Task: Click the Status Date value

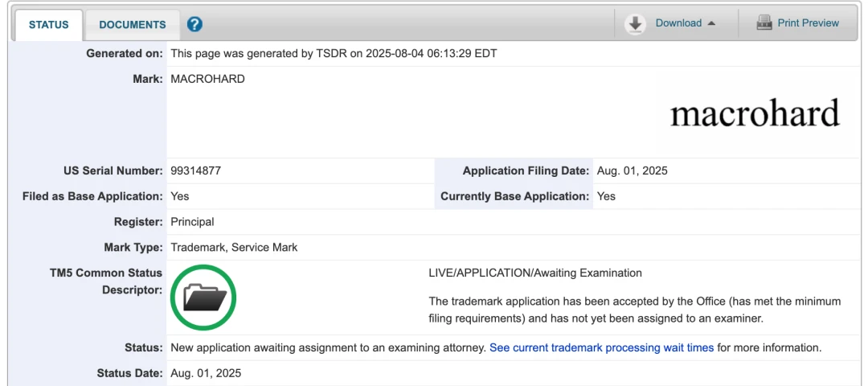Action: click(206, 373)
